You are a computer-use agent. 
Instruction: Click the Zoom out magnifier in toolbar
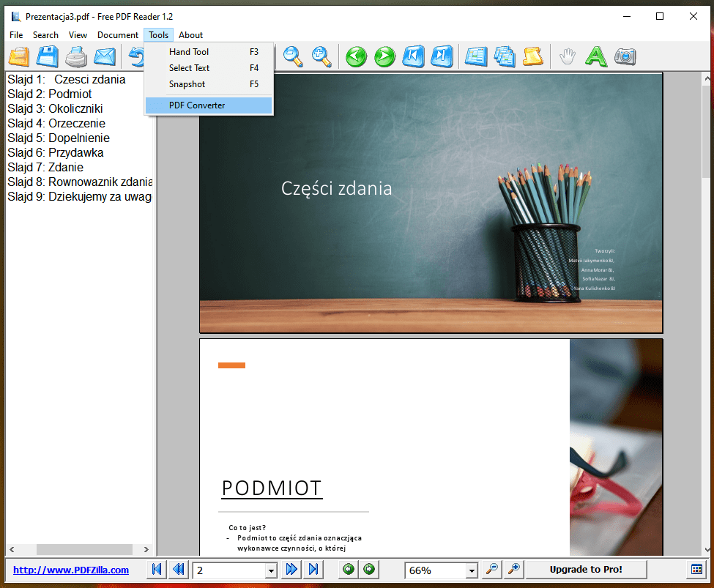click(293, 57)
